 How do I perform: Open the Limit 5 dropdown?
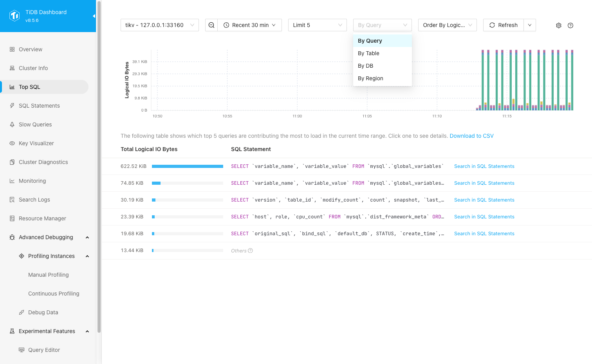point(317,25)
